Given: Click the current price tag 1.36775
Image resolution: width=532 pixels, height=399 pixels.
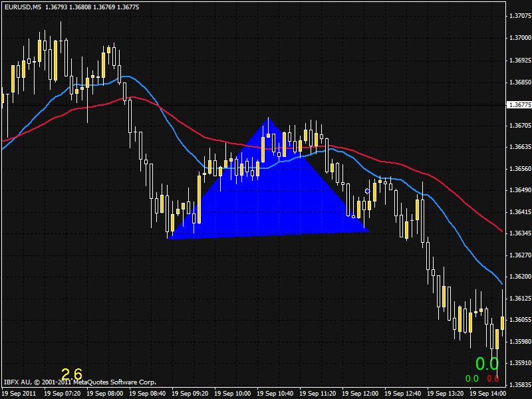Looking at the screenshot, I should click(517, 104).
